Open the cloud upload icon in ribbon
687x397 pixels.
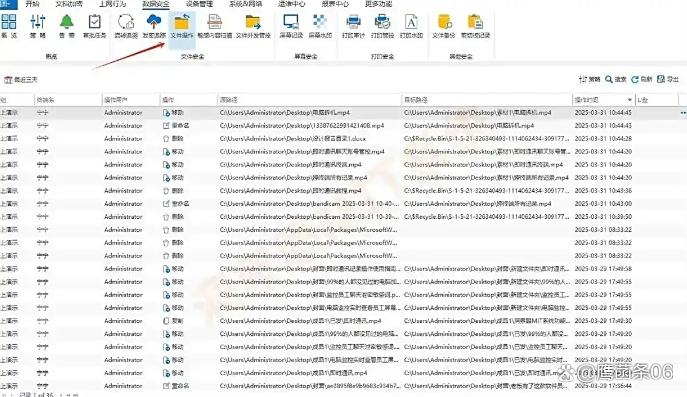pyautogui.click(x=154, y=21)
